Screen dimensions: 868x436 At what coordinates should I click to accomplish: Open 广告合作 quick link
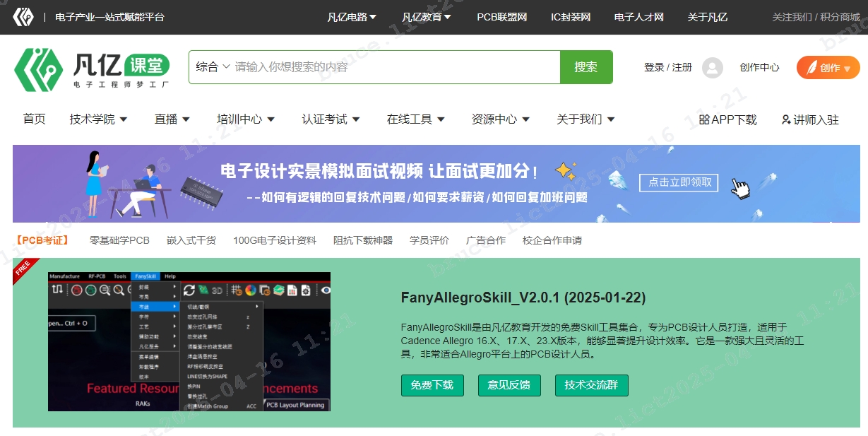pos(486,240)
